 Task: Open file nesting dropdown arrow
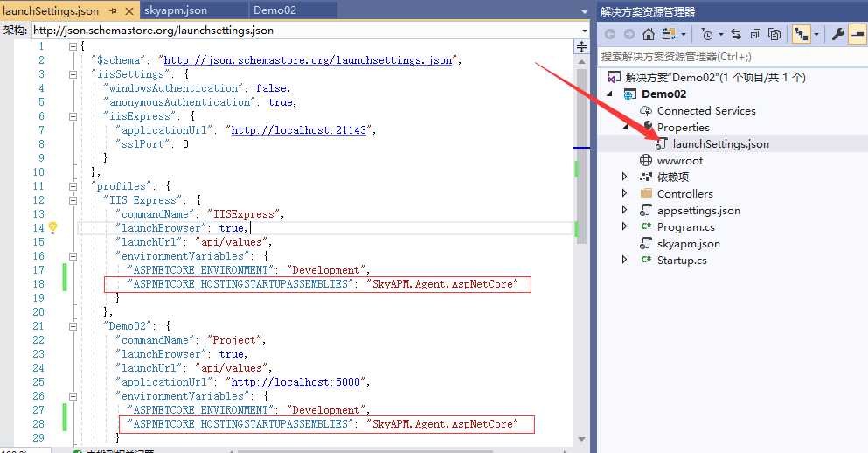point(816,35)
